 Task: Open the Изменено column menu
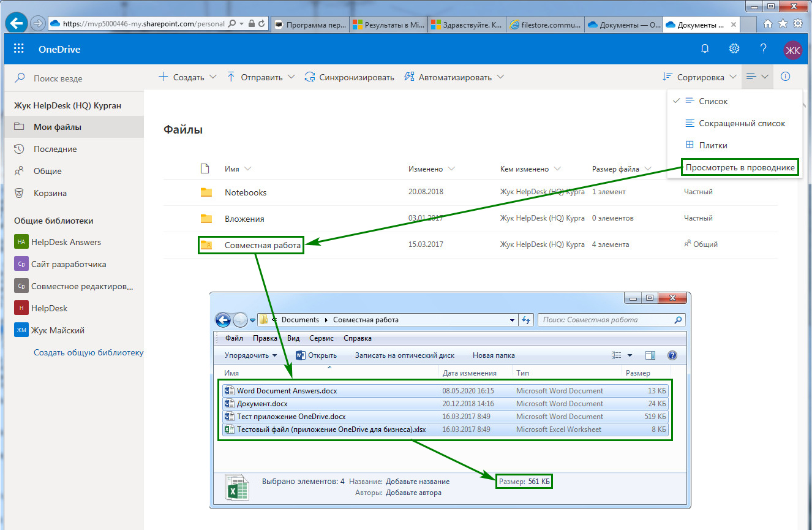(x=432, y=168)
